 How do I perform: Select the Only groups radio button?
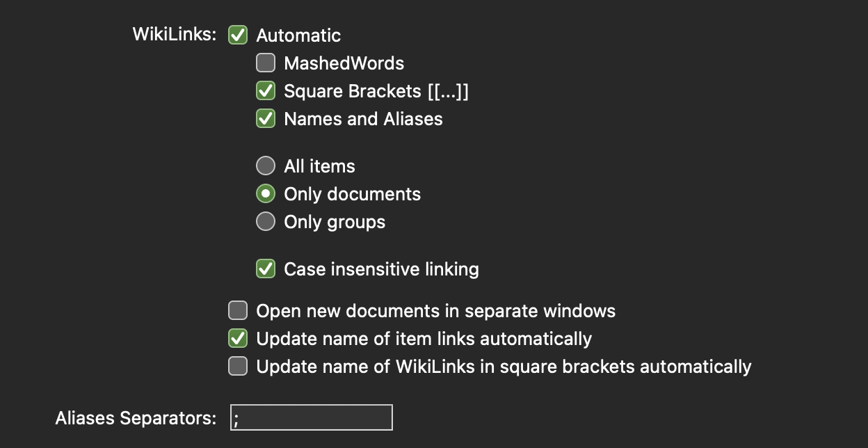click(266, 222)
